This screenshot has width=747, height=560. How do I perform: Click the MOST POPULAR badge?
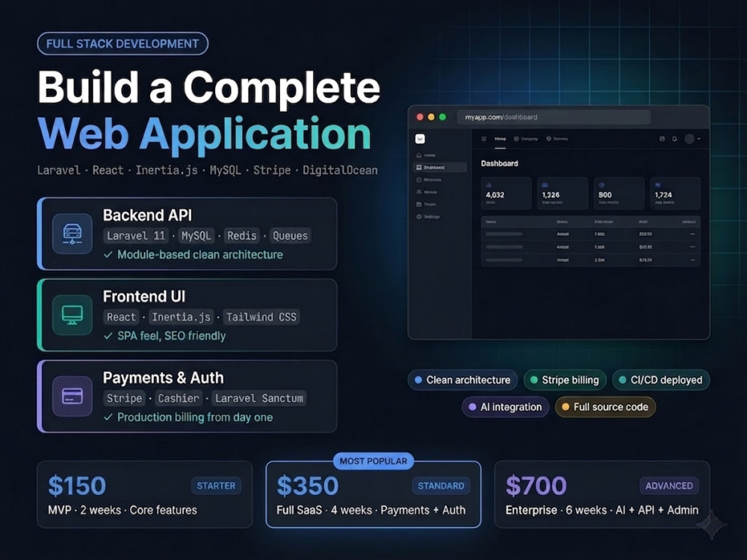(373, 461)
